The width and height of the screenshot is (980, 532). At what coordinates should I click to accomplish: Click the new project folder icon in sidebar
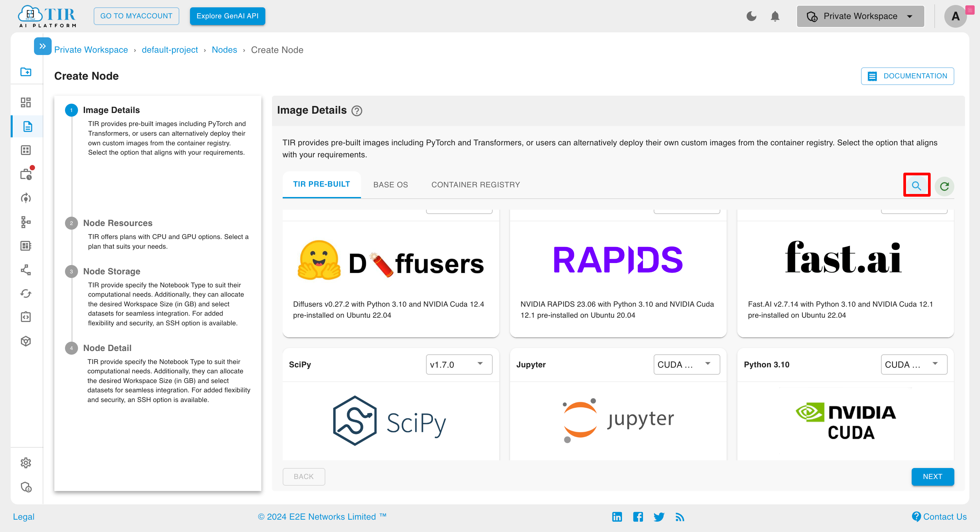(x=26, y=72)
